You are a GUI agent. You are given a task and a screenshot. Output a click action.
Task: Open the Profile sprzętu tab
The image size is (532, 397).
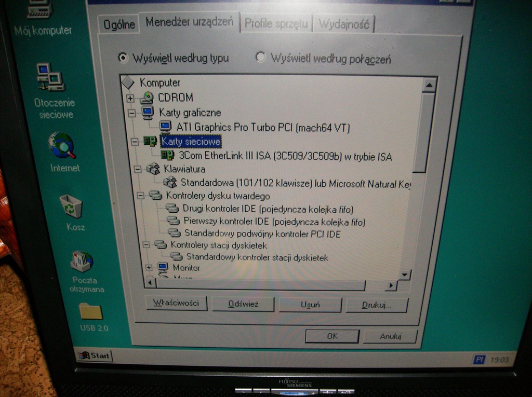point(276,23)
